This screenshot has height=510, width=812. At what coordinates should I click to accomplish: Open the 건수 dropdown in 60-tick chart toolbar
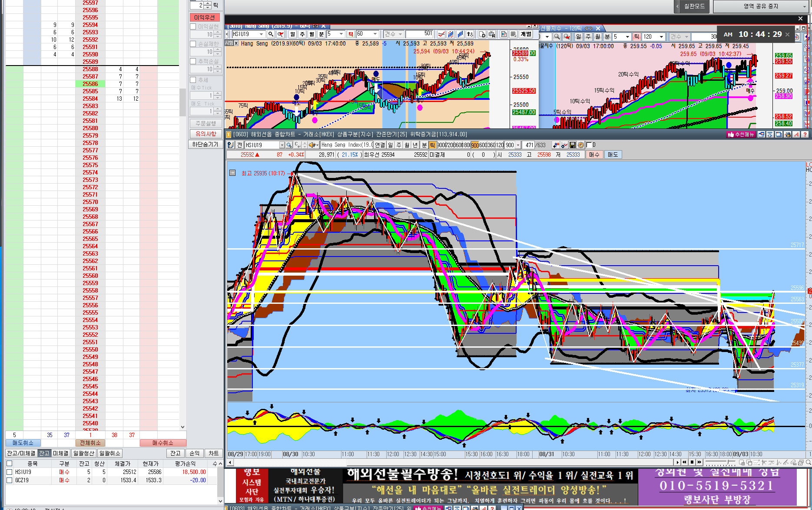coord(394,34)
